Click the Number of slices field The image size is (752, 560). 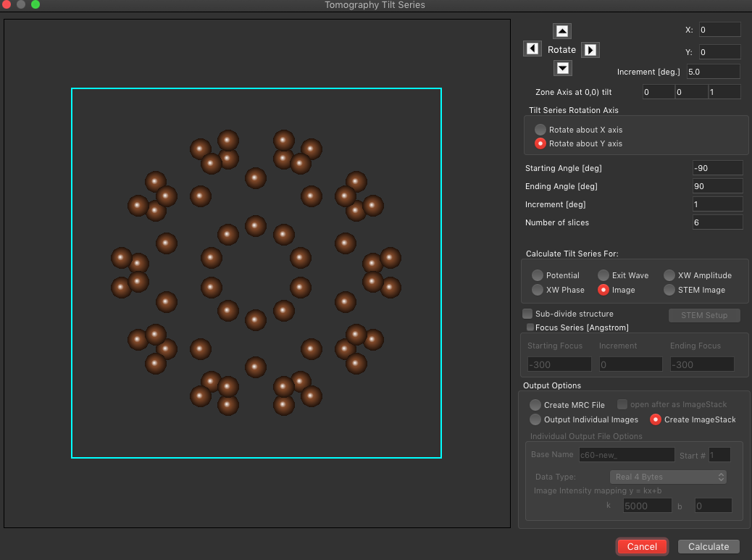coord(717,222)
